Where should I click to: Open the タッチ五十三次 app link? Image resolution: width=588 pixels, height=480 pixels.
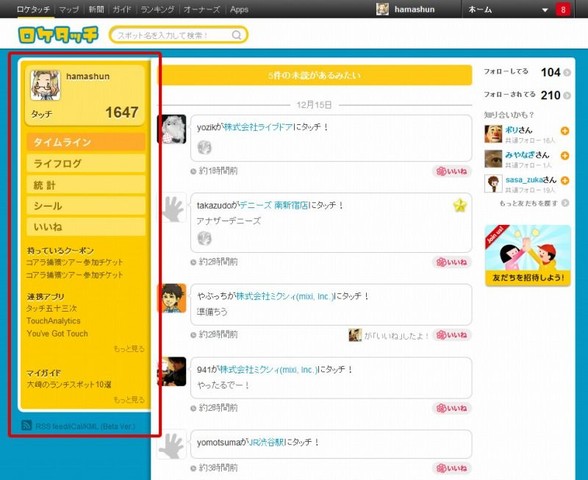[52, 308]
